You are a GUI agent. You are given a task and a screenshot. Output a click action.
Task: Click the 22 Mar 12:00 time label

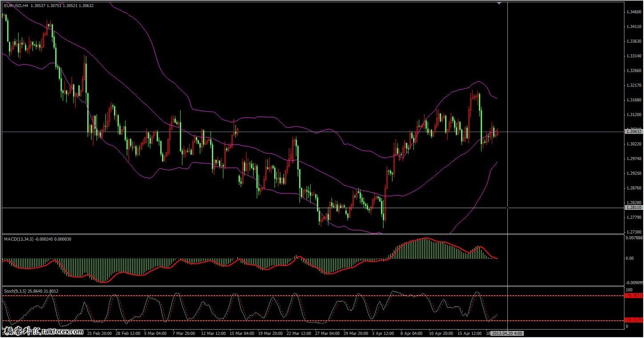coord(299,333)
